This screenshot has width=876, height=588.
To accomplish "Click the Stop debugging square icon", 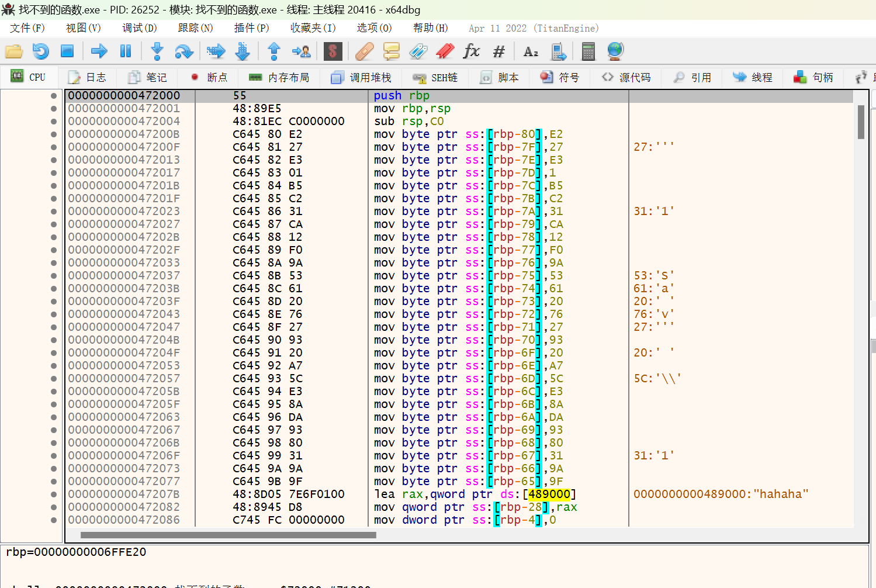I will [67, 51].
